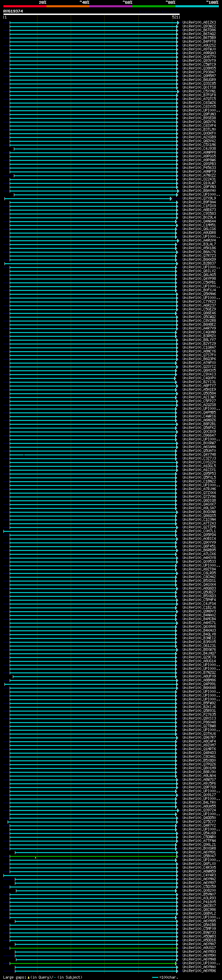Select hit UniRef100_Q54J69
Viewport: 222px width, 980px height.
(x=199, y=833)
